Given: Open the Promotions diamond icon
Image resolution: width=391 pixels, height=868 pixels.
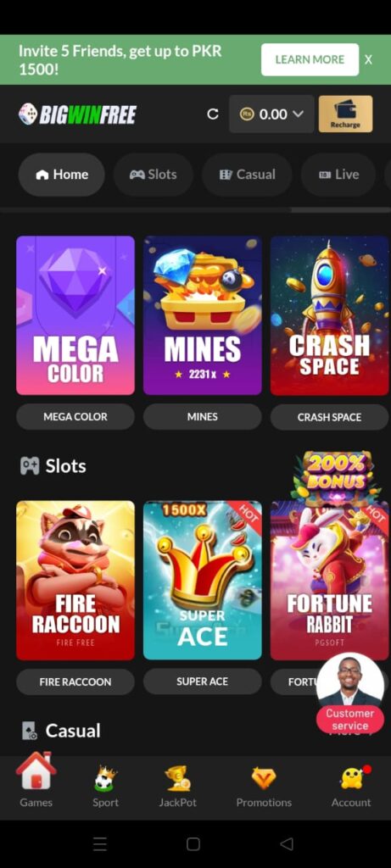Looking at the screenshot, I should coord(264,778).
